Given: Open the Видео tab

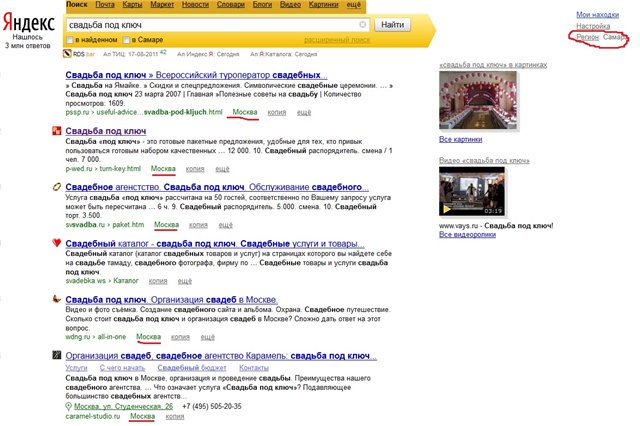Looking at the screenshot, I should pos(290,4).
